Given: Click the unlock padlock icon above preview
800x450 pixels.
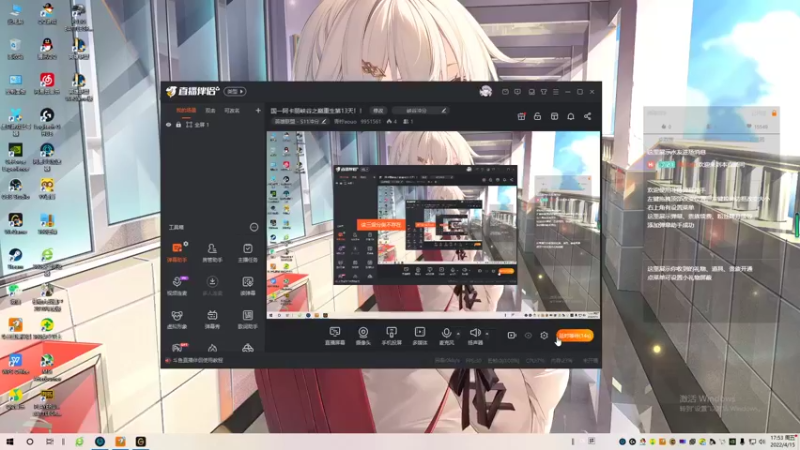Looking at the screenshot, I should (537, 116).
